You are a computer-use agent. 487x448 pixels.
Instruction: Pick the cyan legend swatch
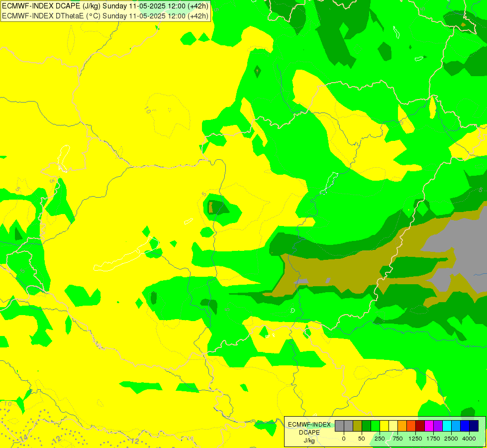coord(447,426)
